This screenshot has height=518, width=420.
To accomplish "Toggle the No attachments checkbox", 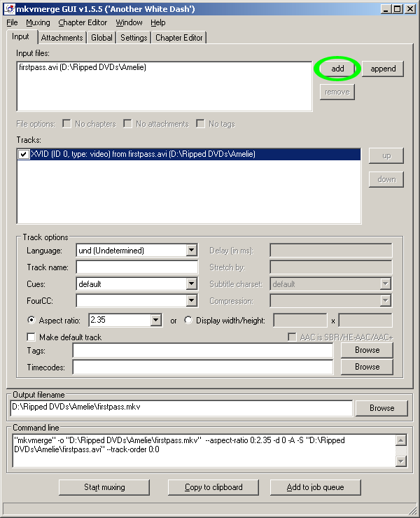I will point(127,124).
